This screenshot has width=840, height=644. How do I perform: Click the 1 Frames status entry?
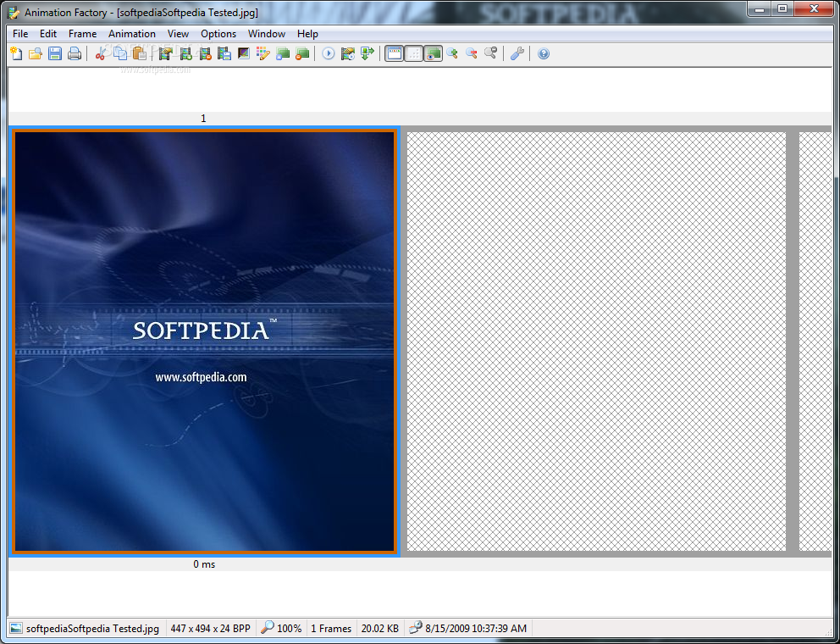pyautogui.click(x=331, y=629)
